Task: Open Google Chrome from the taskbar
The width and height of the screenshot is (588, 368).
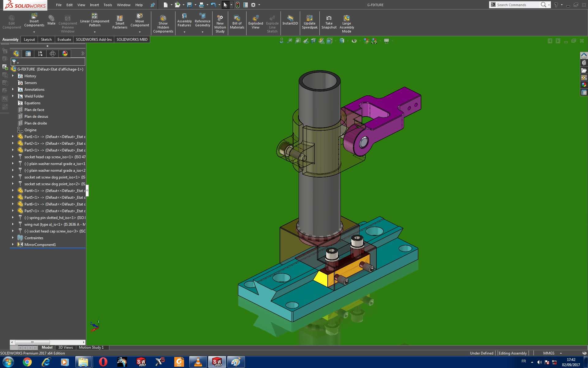Action: (27, 362)
